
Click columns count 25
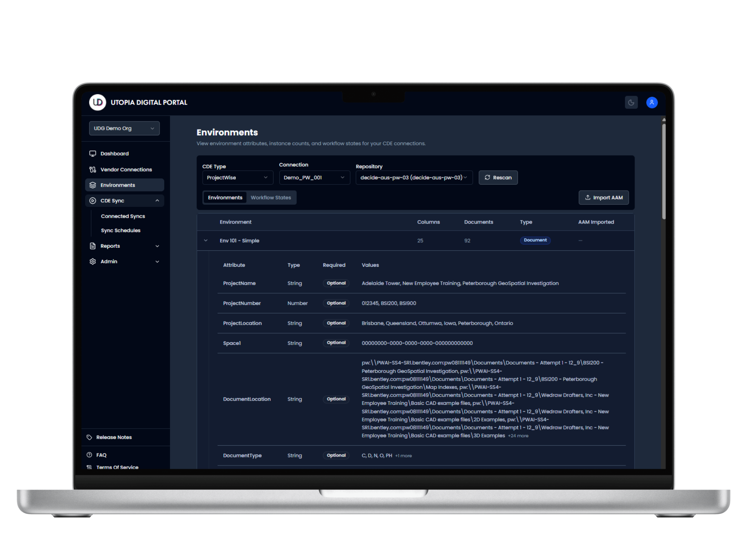click(420, 241)
